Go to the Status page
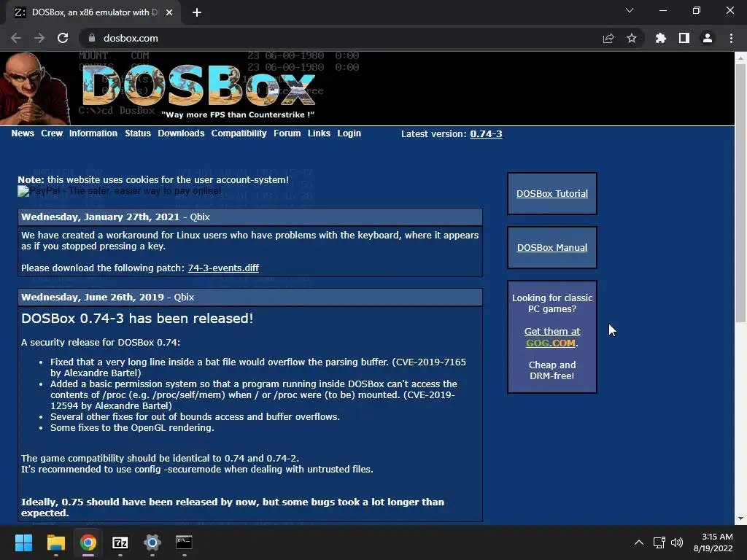747x560 pixels. pos(138,133)
